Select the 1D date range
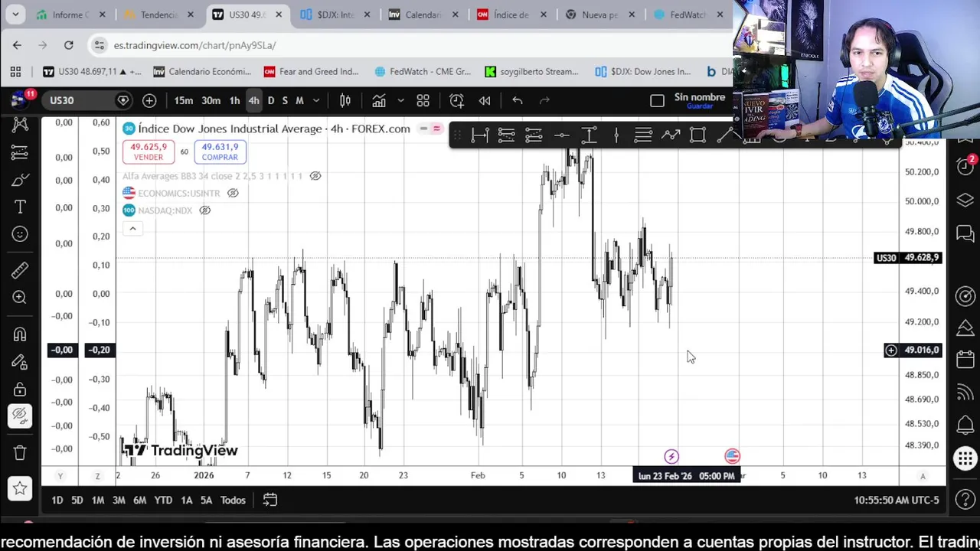The height and width of the screenshot is (551, 980). point(57,500)
